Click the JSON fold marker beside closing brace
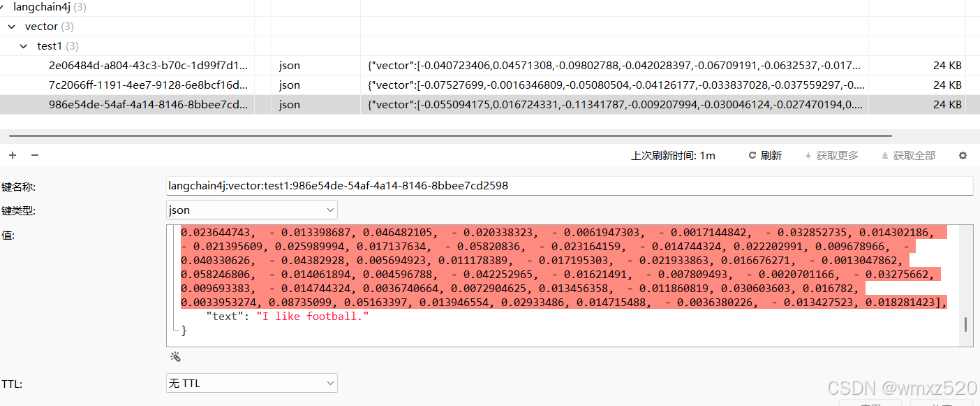The width and height of the screenshot is (980, 406). [x=175, y=328]
